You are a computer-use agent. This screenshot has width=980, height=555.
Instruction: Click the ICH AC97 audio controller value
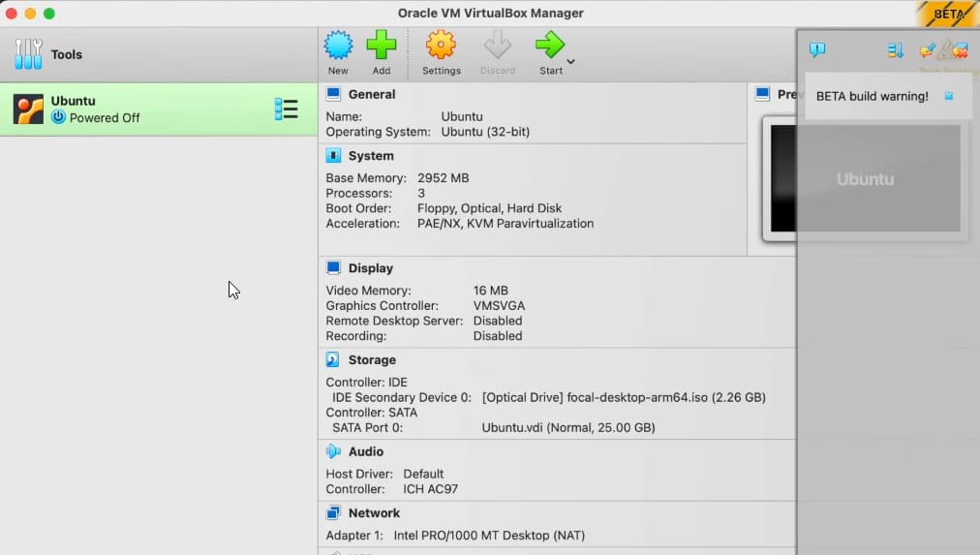point(431,489)
